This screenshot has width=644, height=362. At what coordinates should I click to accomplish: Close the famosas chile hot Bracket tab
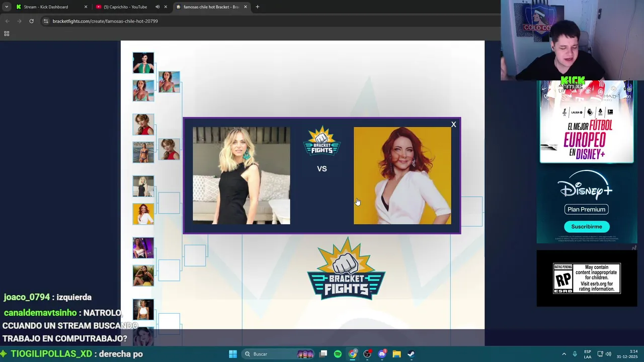[x=246, y=7]
